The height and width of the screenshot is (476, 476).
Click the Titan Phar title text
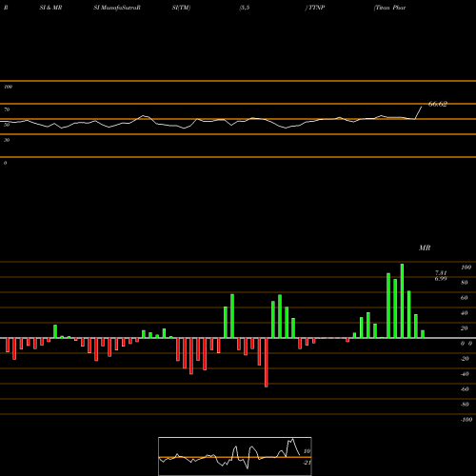pyautogui.click(x=389, y=8)
